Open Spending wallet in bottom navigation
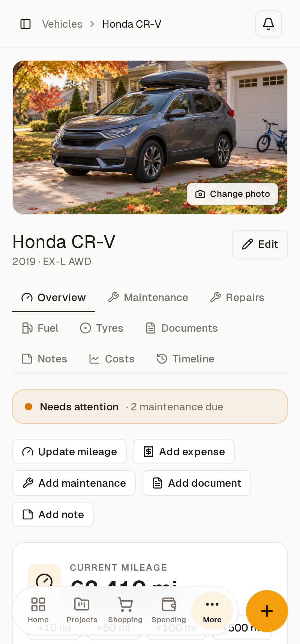300x644 pixels. pos(169,610)
